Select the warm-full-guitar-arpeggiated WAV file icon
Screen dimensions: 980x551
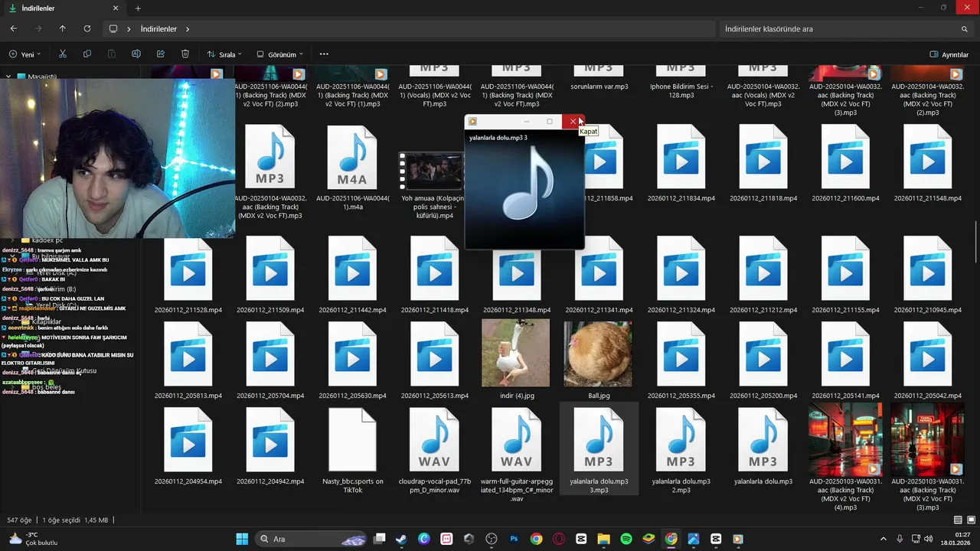[x=516, y=440]
